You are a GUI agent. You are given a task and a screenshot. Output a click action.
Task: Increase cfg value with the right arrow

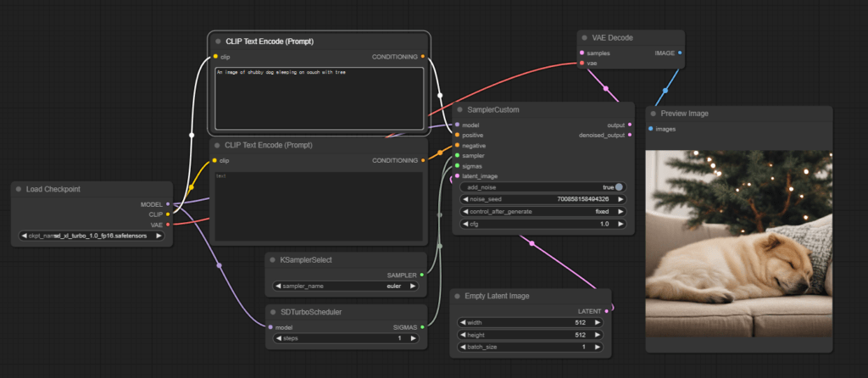pyautogui.click(x=620, y=224)
